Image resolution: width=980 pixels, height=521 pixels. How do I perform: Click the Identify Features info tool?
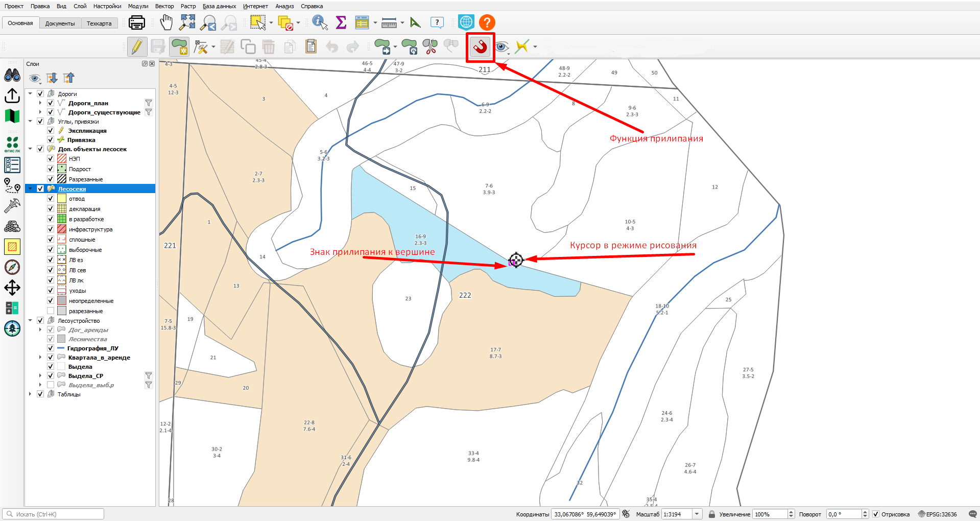[x=320, y=22]
